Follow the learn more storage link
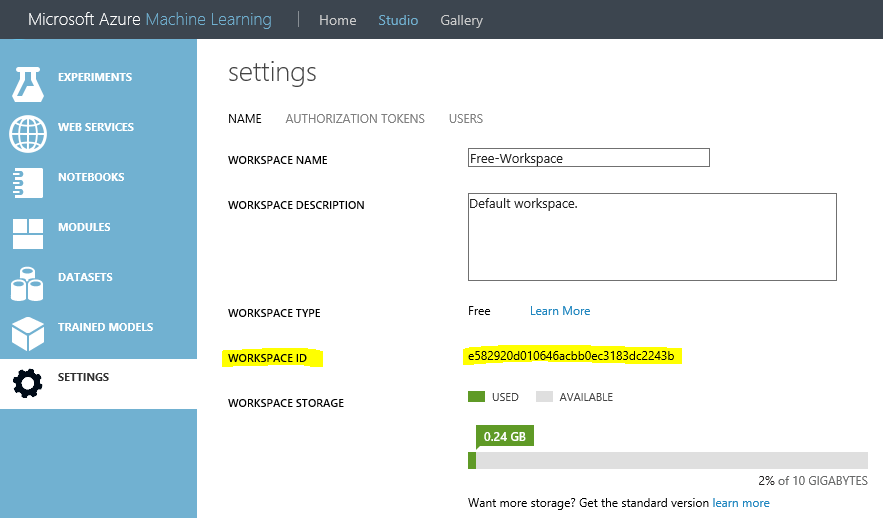Image resolution: width=883 pixels, height=518 pixels. click(741, 503)
